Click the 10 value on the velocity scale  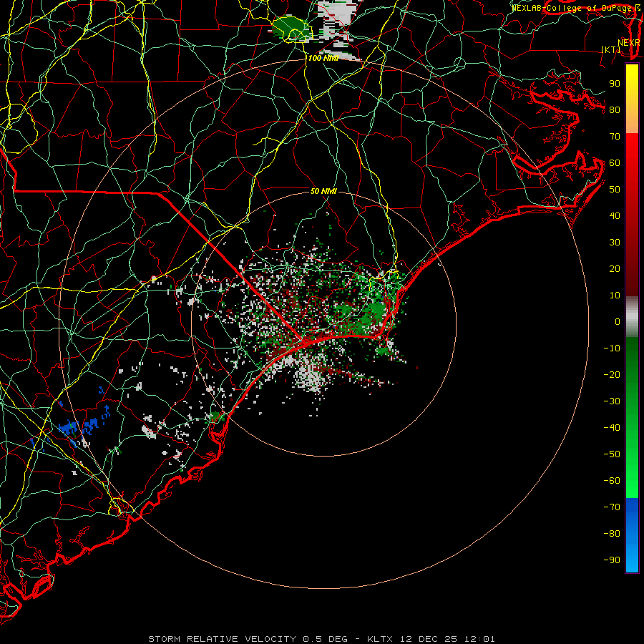[x=615, y=296]
